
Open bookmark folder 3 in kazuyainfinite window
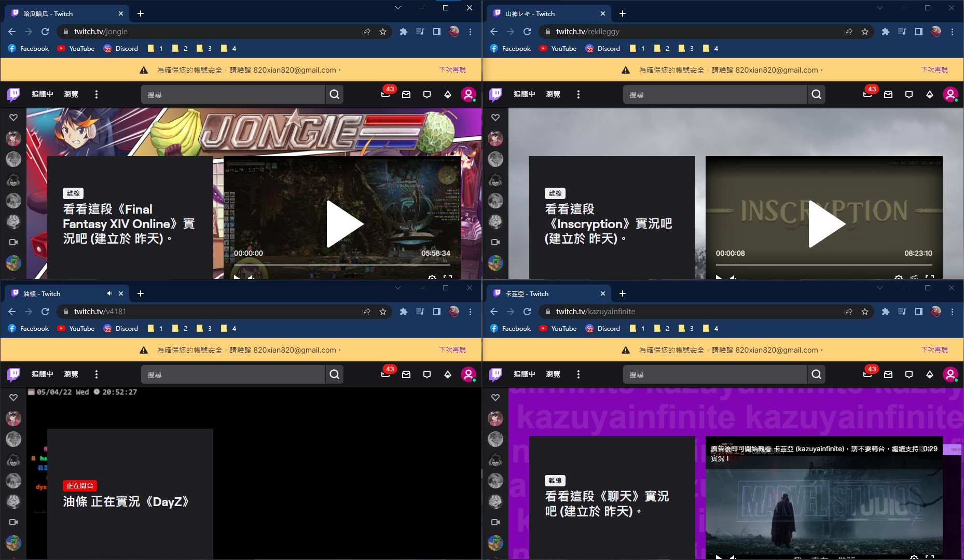coord(686,329)
